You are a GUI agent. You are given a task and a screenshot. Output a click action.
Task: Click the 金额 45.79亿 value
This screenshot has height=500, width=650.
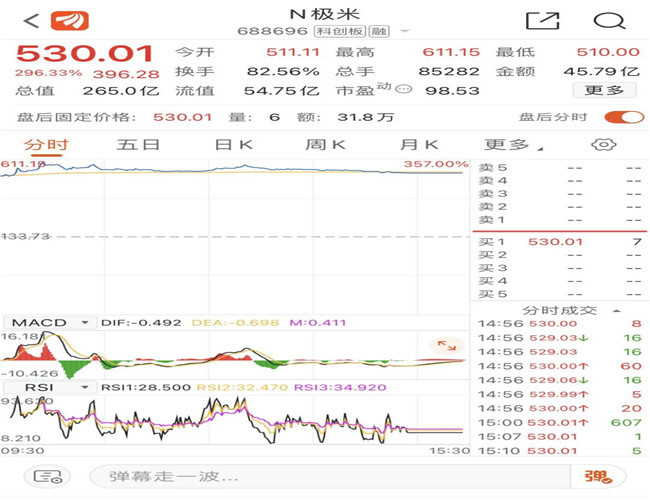point(601,71)
